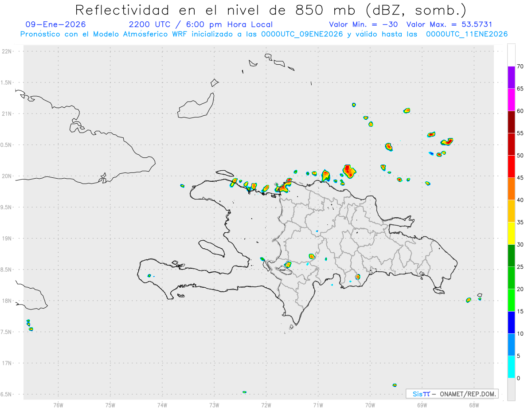Pick the orange 40–45 dBZ colorbar segment
The width and height of the screenshot is (532, 411).
pyautogui.click(x=511, y=189)
